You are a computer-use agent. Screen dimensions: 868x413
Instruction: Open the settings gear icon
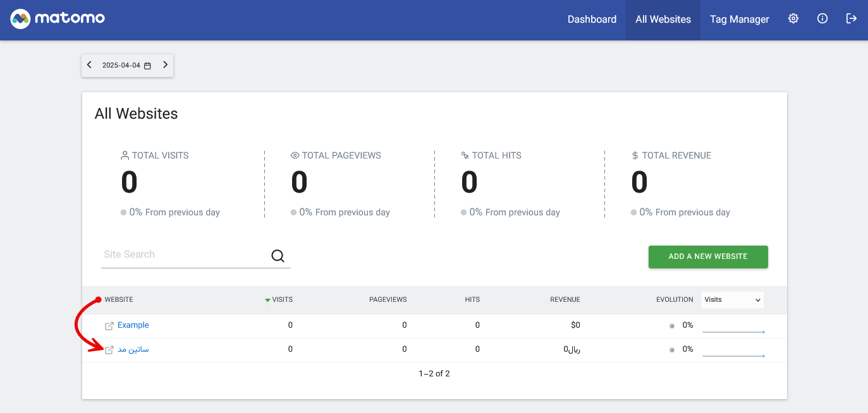click(x=793, y=19)
